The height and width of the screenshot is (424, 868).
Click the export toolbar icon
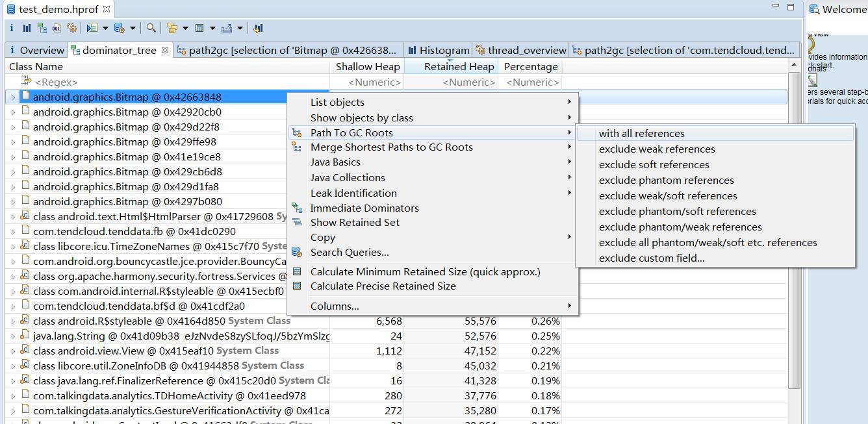(x=227, y=28)
